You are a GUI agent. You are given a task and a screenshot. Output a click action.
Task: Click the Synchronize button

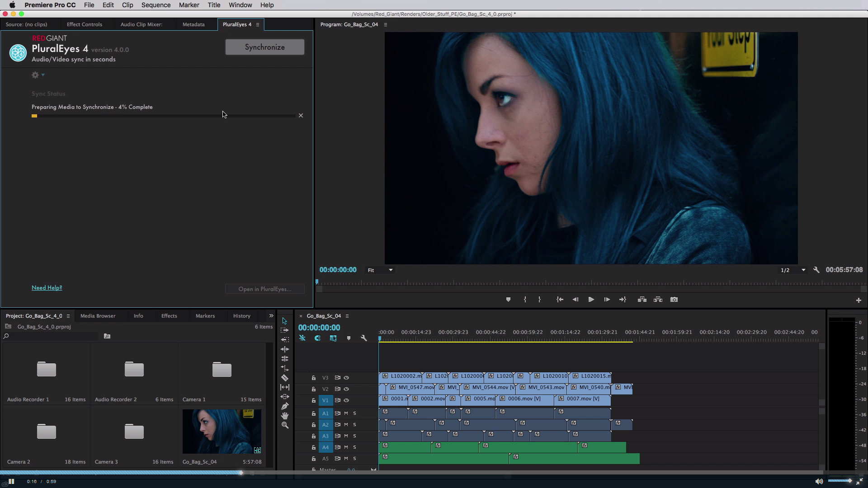(264, 47)
